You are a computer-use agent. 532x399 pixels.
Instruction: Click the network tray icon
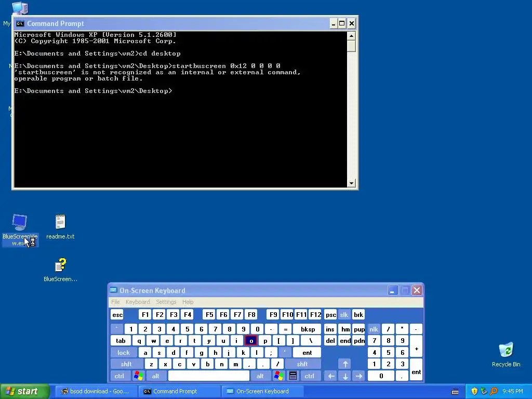484,391
